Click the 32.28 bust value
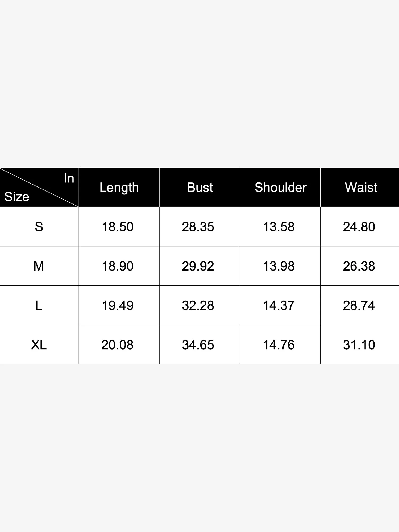399x532 pixels. [198, 306]
